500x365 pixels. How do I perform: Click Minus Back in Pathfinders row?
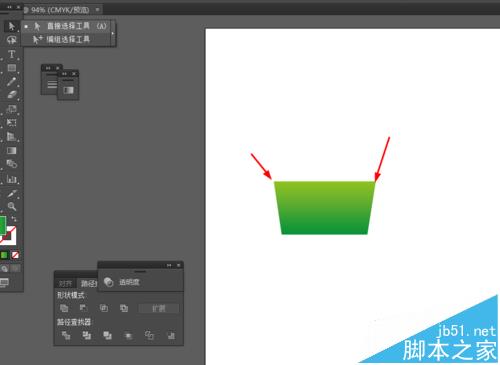[171, 335]
